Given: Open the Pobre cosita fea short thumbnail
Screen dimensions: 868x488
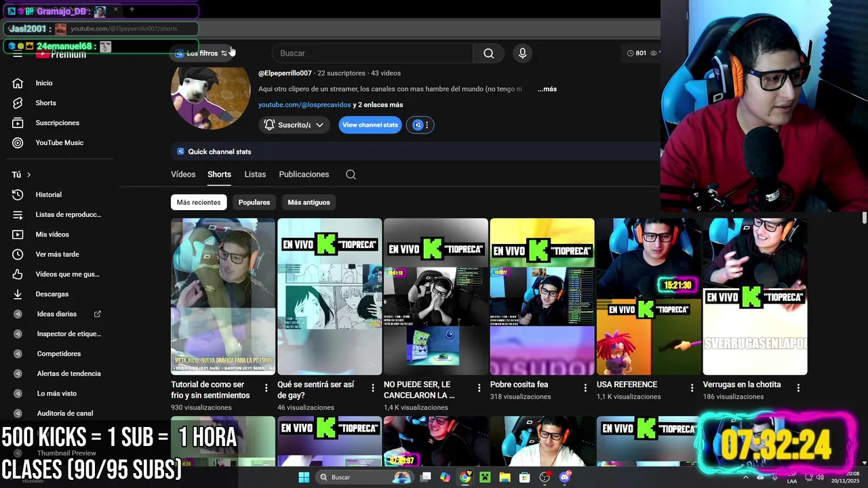Looking at the screenshot, I should tap(542, 296).
